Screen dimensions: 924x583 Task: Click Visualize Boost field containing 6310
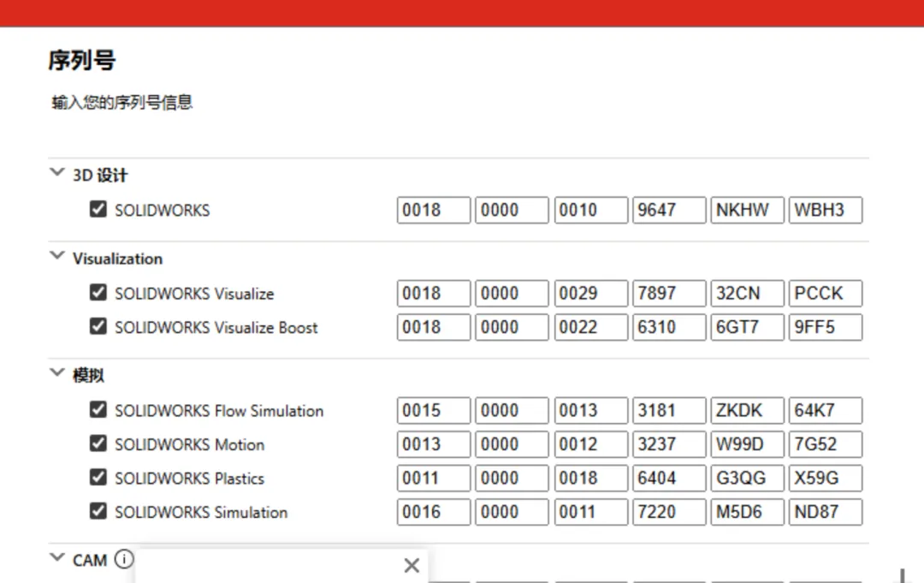tap(669, 327)
